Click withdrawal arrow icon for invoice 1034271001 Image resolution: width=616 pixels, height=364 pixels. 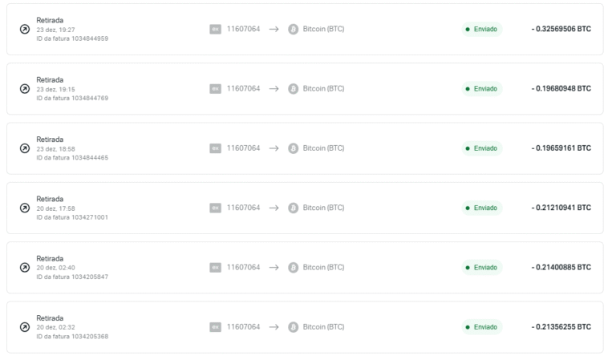point(25,208)
